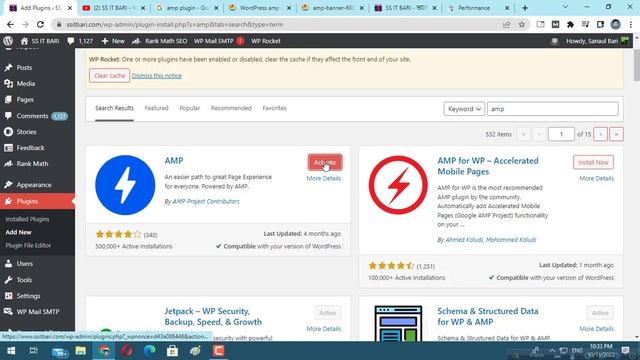Open Jetpack plugin title link
Image resolution: width=640 pixels, height=360 pixels.
[213, 316]
